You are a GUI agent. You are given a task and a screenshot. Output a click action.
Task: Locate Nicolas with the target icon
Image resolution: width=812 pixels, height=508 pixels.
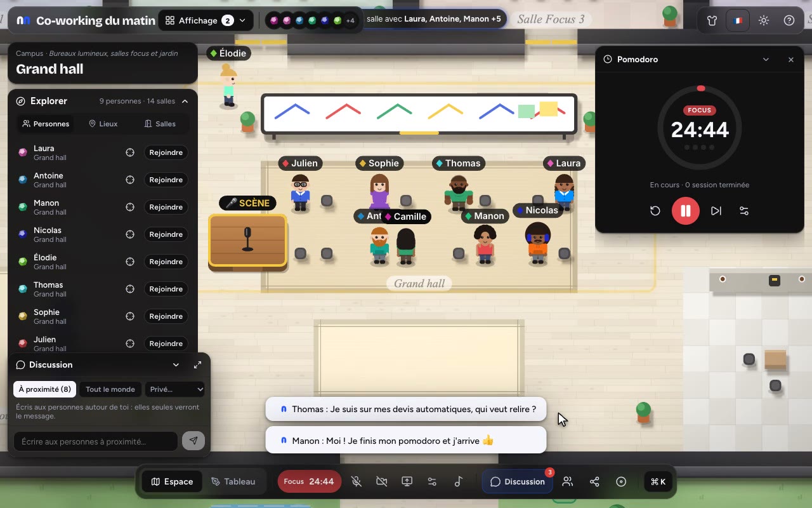[130, 234]
